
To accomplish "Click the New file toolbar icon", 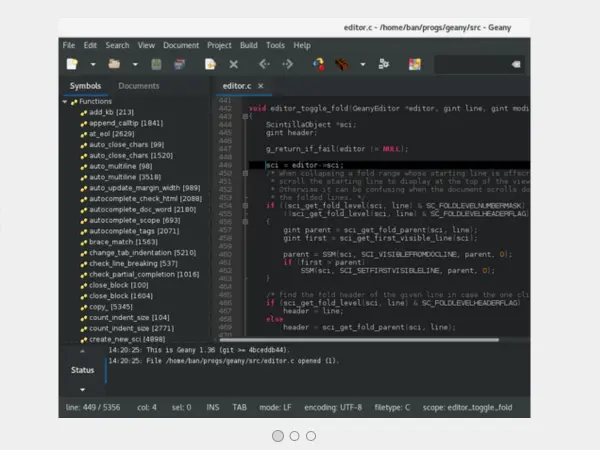I will (x=72, y=64).
